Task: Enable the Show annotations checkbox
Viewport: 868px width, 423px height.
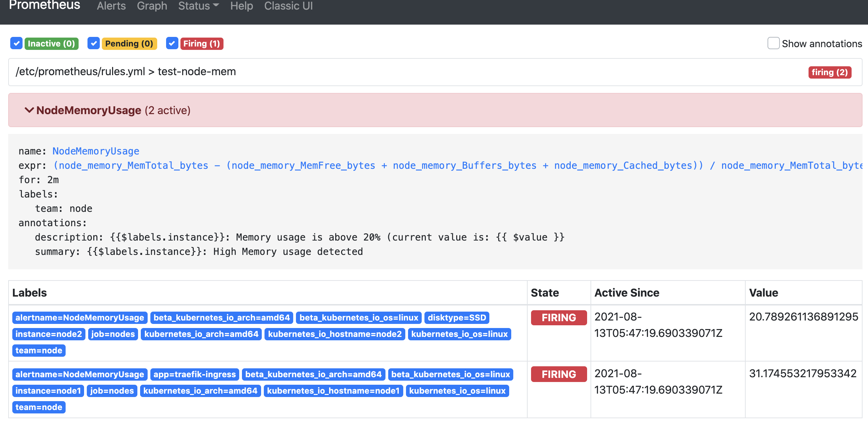Action: [x=773, y=43]
